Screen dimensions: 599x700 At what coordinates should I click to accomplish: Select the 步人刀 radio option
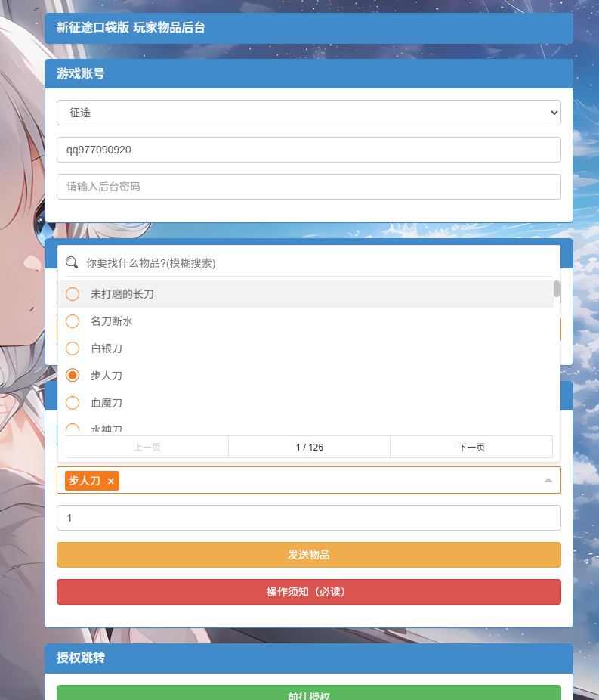73,376
